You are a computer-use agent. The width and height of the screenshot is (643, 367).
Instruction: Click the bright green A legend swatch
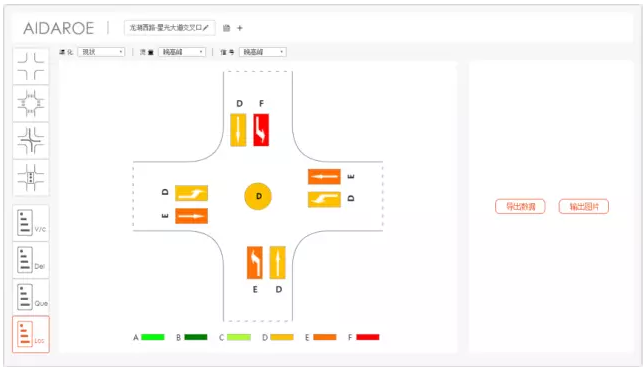click(x=153, y=337)
